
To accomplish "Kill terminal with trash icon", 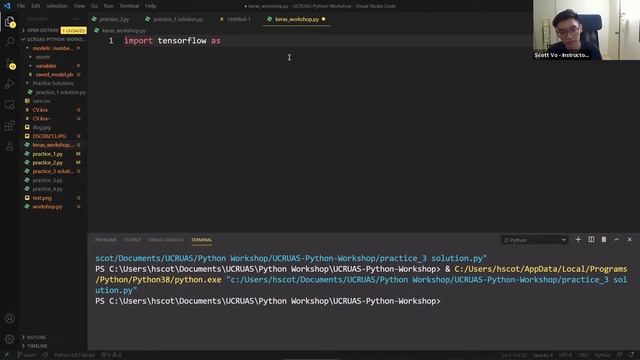I will 604,240.
